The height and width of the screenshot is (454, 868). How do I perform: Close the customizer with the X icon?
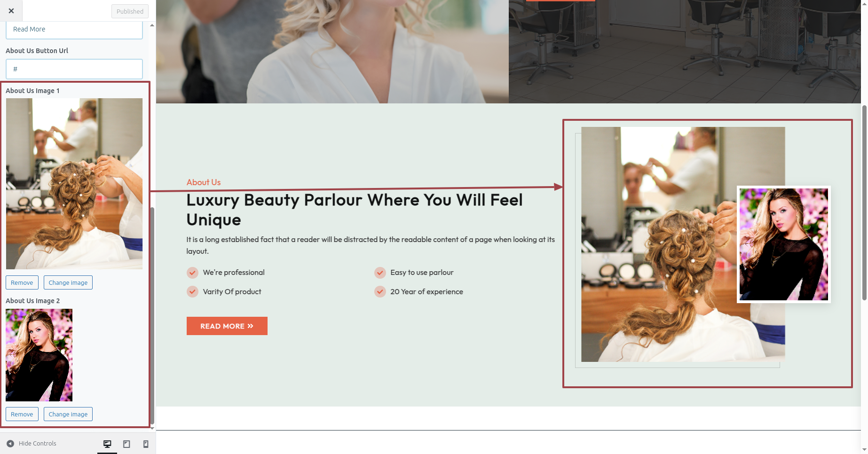click(x=11, y=11)
